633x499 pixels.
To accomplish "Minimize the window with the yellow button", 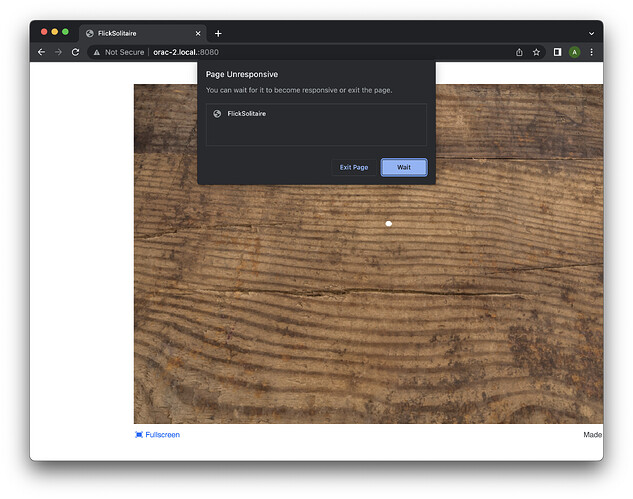I will [54, 32].
